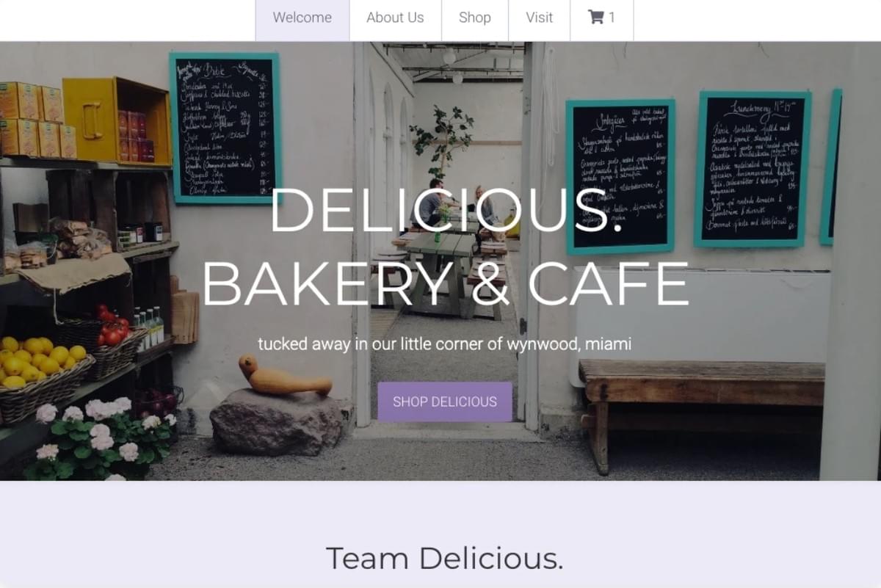Screen dimensions: 881x588
Task: Click the red tomatoes in the basket
Action: click(x=112, y=326)
